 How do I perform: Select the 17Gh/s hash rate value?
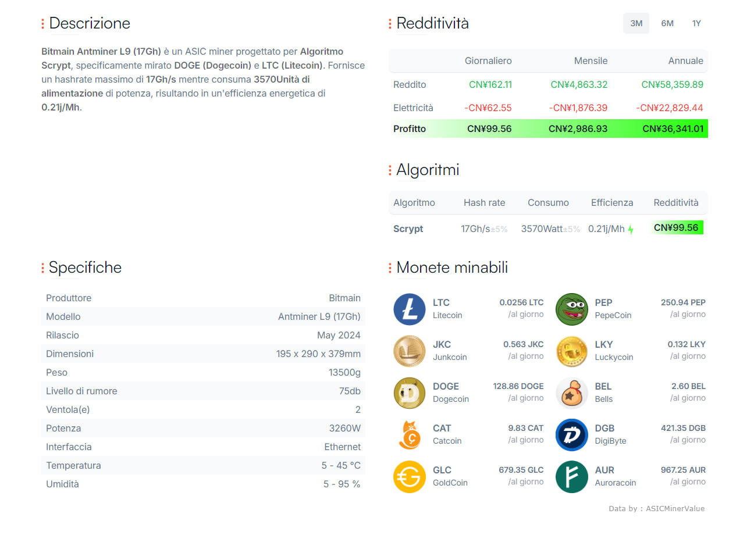coord(475,229)
